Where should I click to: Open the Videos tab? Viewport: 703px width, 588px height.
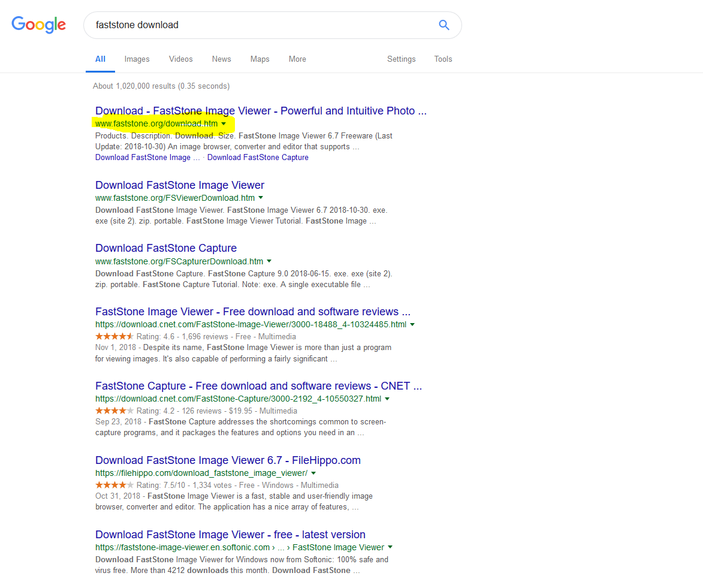coord(180,59)
